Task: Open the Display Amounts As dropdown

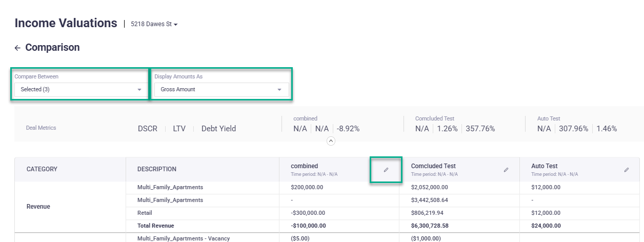Action: click(221, 89)
